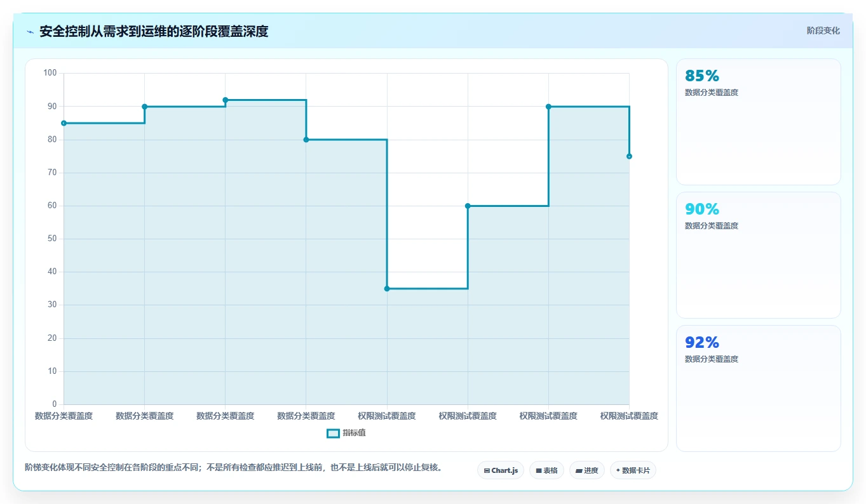Click the 指标值 legend color box
This screenshot has height=504, width=866.
333,433
